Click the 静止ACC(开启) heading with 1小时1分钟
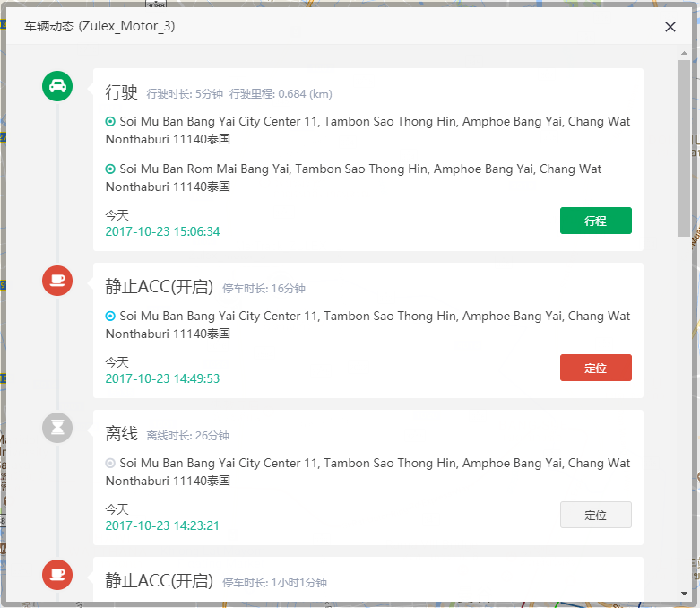This screenshot has width=700, height=608. point(160,581)
